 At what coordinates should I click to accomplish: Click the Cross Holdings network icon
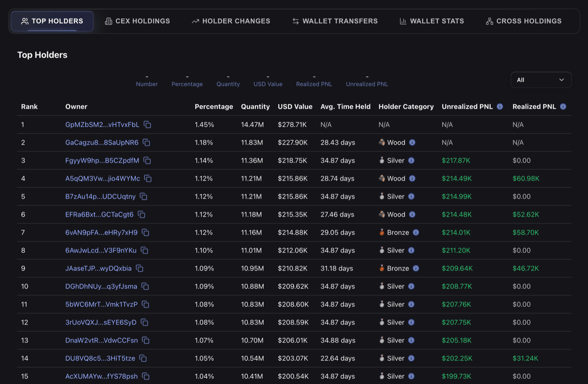pos(489,21)
